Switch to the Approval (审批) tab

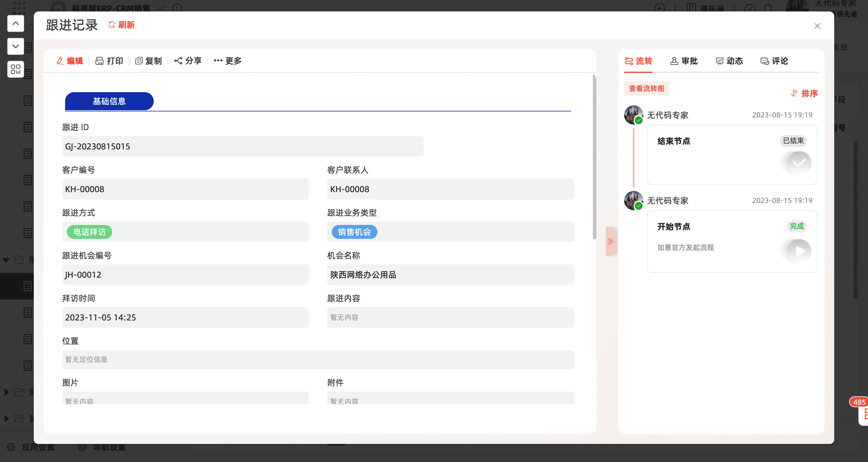click(x=684, y=61)
